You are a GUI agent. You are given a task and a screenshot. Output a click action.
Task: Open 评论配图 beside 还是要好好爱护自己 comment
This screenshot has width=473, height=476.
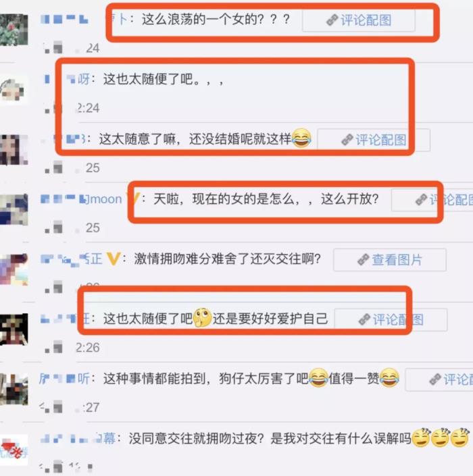391,319
